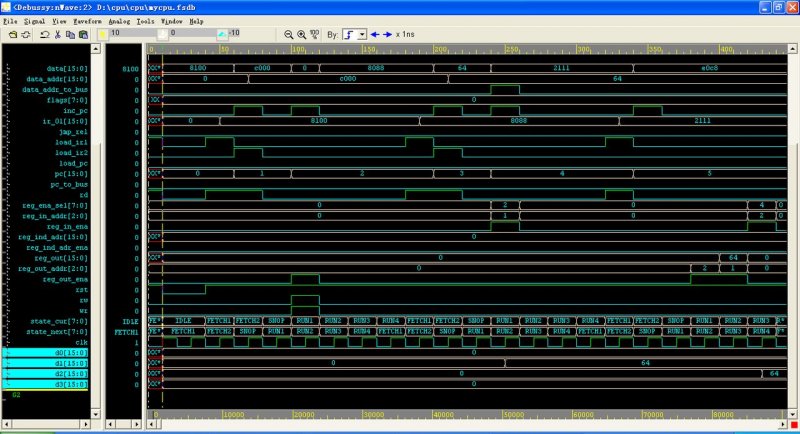Select the flags[7:0] signal
This screenshot has height=434, width=800.
pyautogui.click(x=67, y=100)
